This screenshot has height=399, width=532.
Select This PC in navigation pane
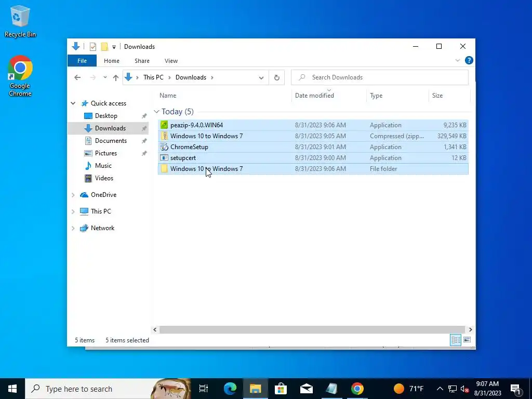101,211
